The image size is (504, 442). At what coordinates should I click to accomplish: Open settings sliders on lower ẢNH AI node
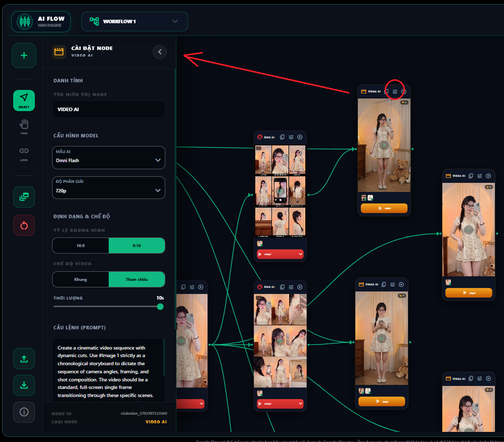tap(291, 287)
